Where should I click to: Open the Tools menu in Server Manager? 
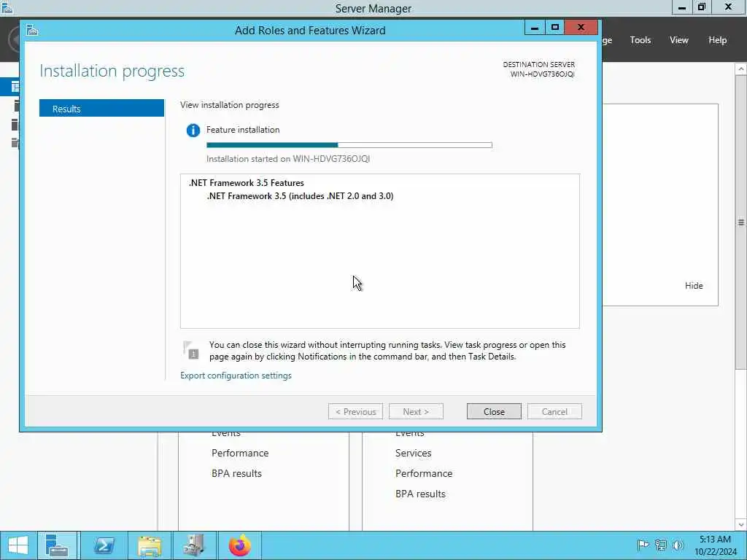pos(640,40)
